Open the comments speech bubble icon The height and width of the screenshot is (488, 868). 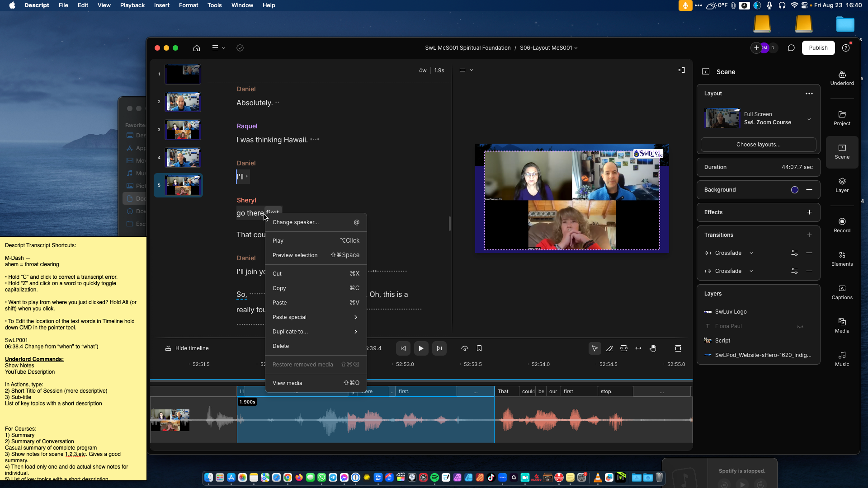click(x=791, y=48)
